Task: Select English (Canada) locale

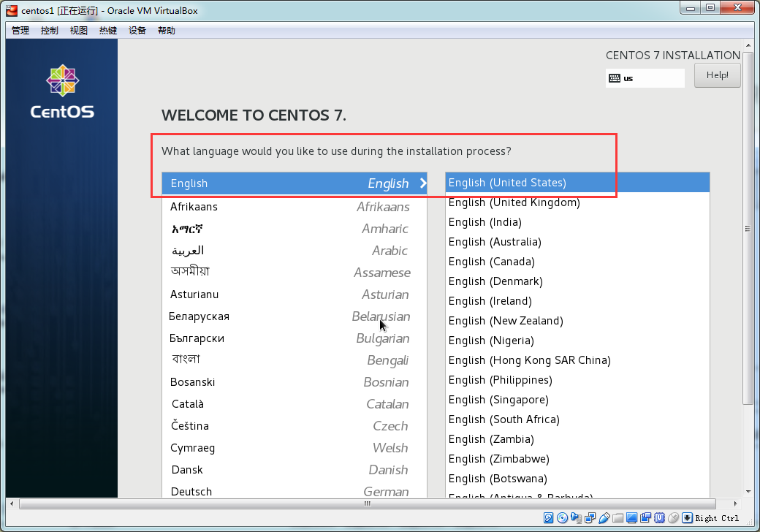Action: point(577,262)
